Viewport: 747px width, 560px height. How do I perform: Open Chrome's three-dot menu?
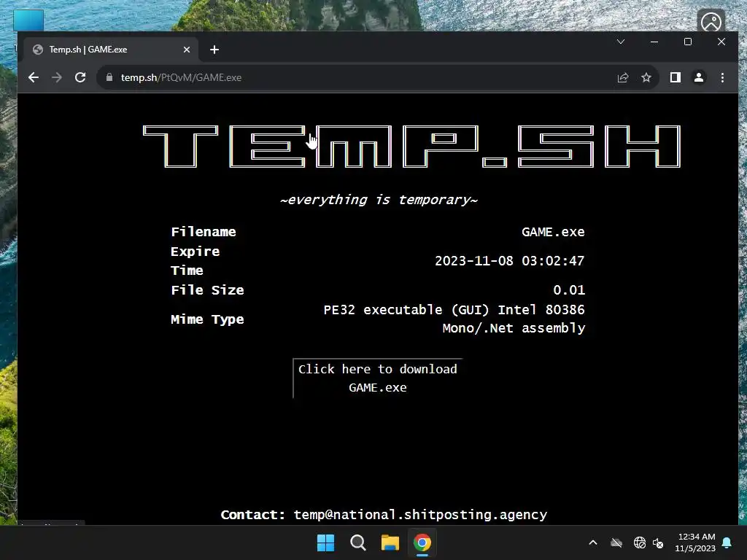[x=722, y=77]
